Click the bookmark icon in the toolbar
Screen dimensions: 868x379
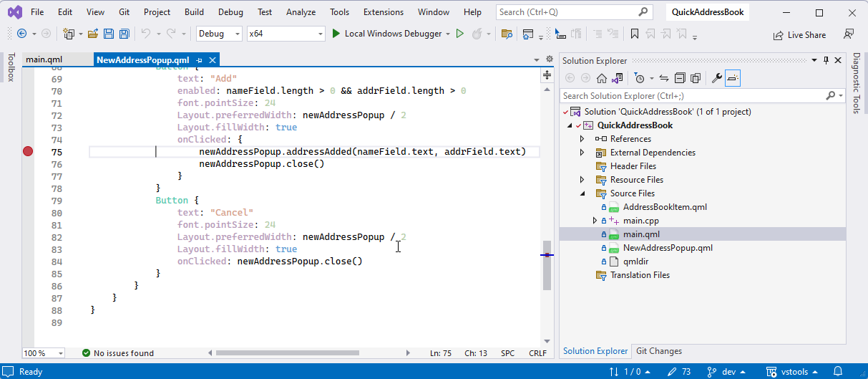(634, 34)
